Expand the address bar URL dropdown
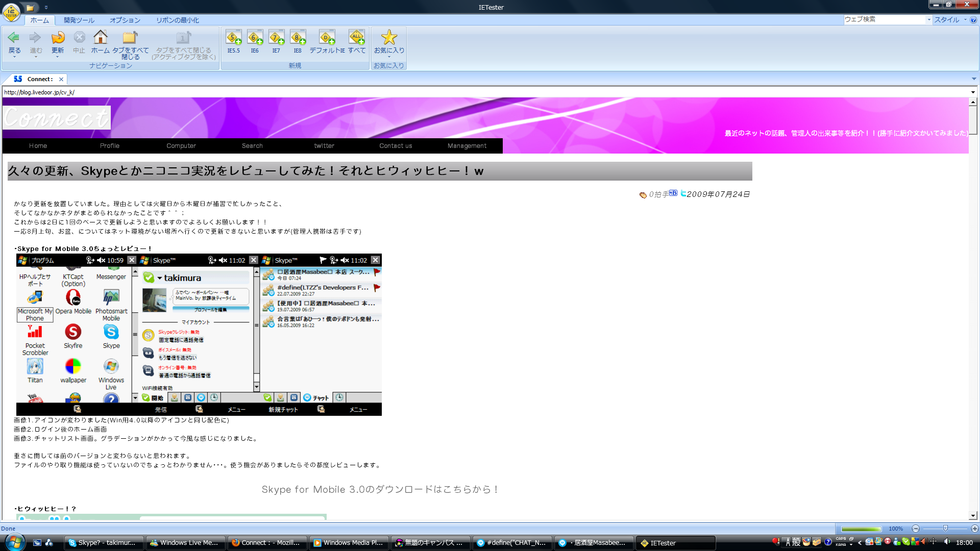 [x=973, y=92]
